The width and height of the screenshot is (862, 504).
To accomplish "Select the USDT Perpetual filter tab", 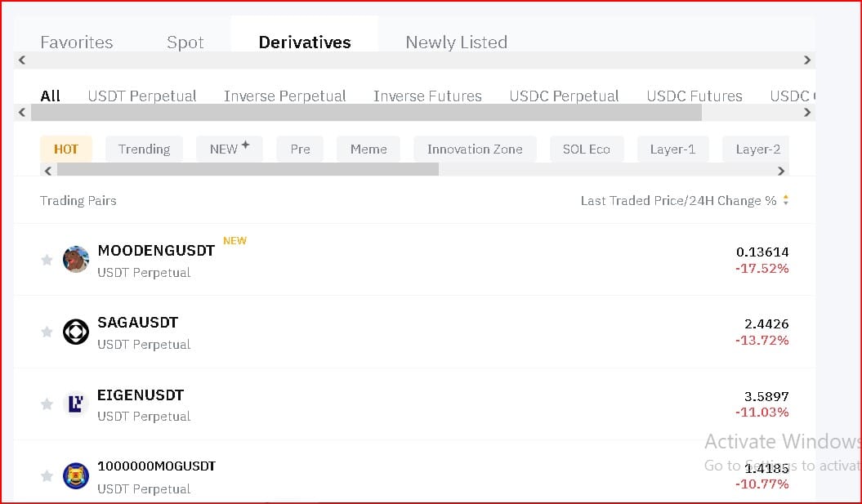I will tap(142, 96).
